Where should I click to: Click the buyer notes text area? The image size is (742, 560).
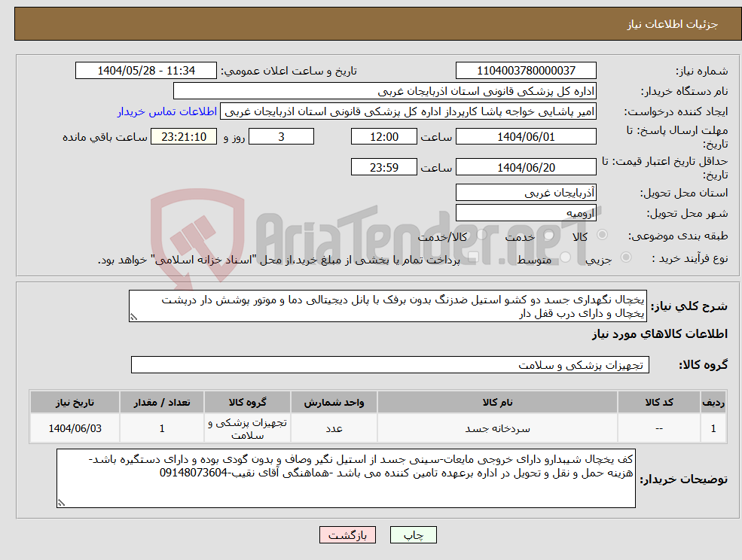346,478
